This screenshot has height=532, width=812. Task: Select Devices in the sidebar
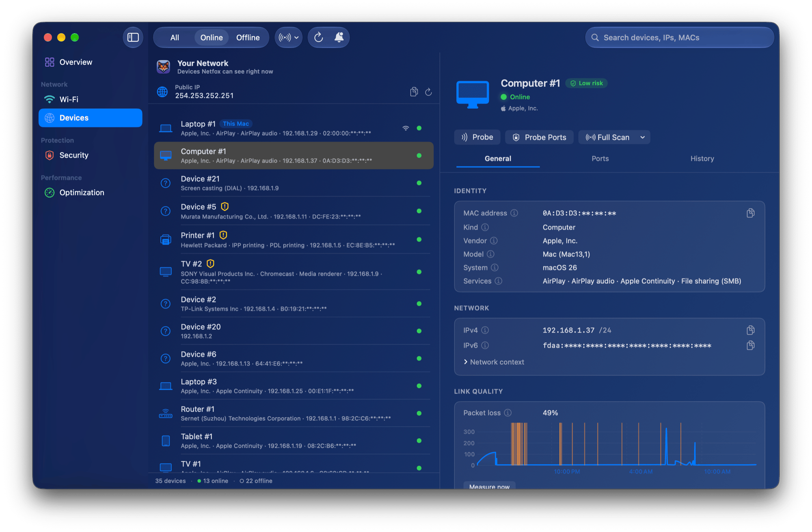[90, 118]
